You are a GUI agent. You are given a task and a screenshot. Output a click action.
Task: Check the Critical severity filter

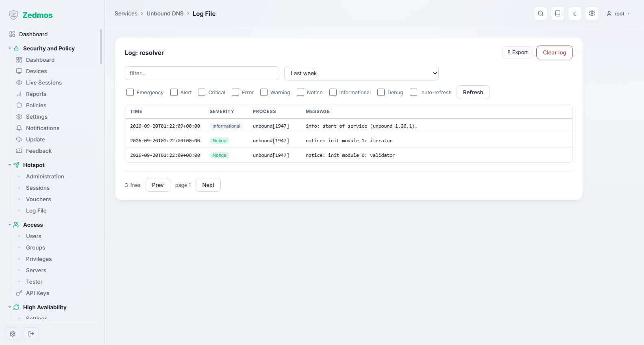202,92
